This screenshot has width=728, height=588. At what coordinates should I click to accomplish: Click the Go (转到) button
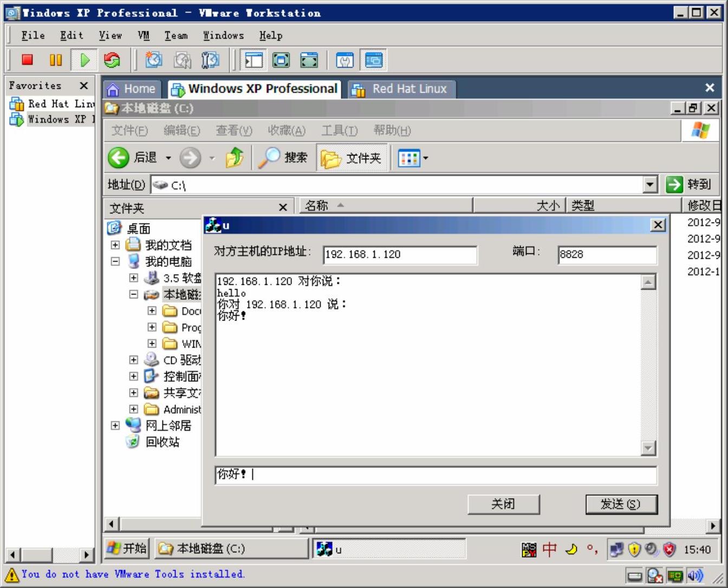point(688,184)
